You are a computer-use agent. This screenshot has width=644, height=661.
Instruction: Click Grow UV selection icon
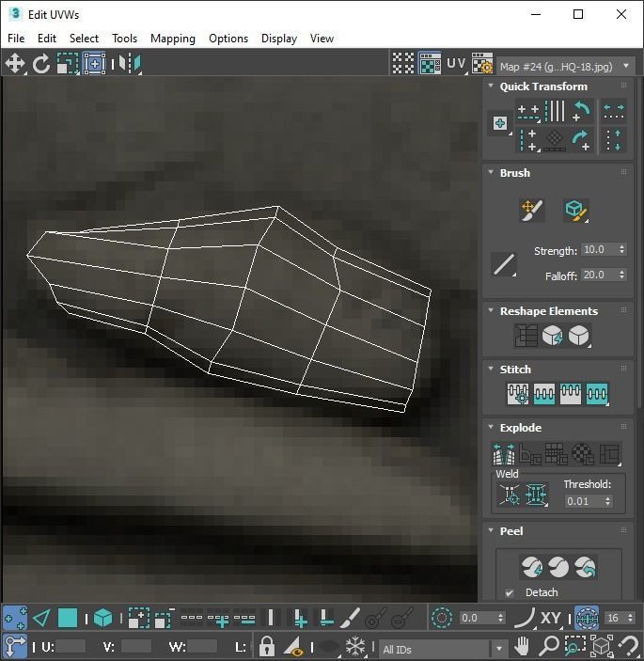click(139, 618)
